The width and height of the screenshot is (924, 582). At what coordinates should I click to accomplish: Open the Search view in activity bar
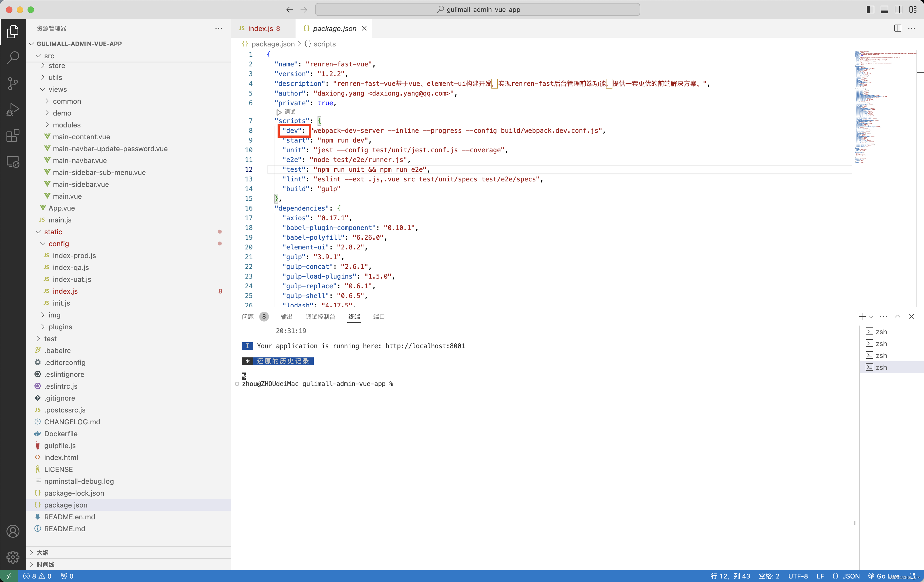click(x=13, y=57)
